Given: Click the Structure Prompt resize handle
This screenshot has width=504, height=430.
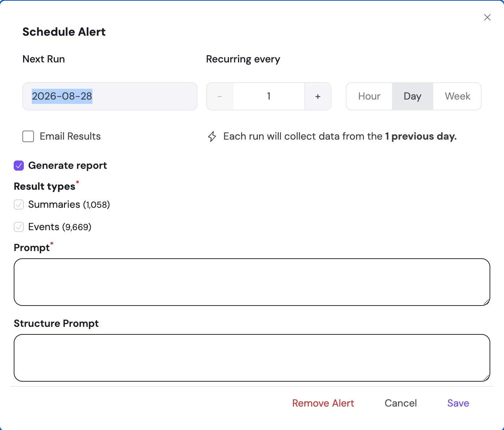Looking at the screenshot, I should pos(487,378).
